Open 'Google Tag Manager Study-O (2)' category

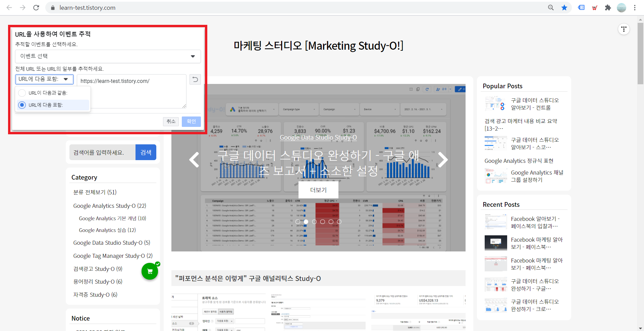point(113,256)
